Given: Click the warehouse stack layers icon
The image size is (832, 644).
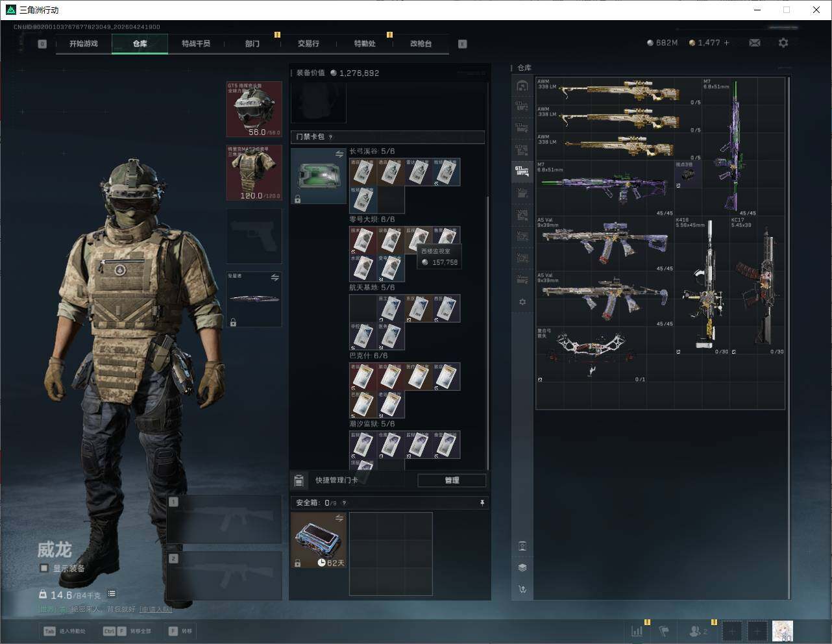Looking at the screenshot, I should click(522, 567).
